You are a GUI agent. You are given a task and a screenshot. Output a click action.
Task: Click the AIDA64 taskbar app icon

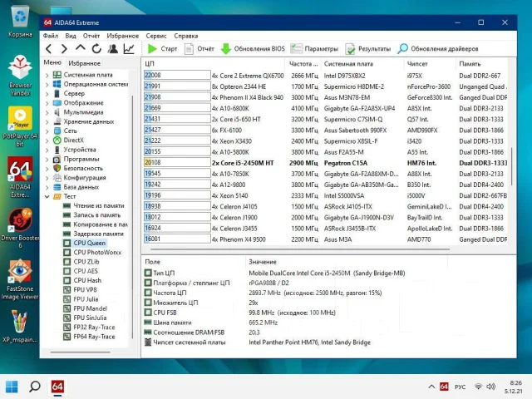[x=57, y=387]
